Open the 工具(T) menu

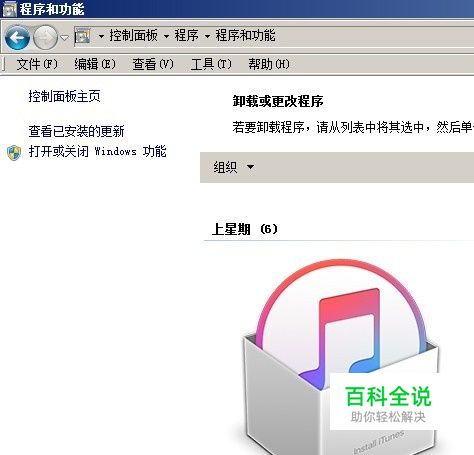pos(211,64)
